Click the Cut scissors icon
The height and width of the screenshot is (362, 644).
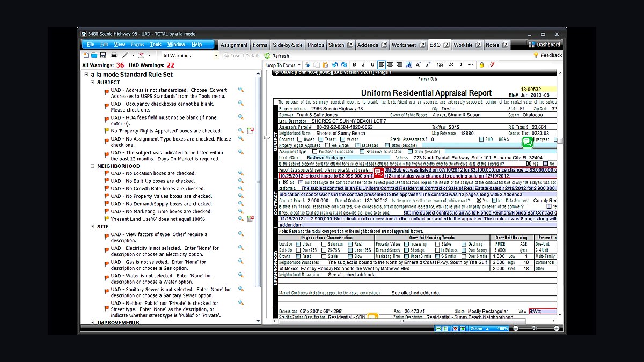(308, 65)
